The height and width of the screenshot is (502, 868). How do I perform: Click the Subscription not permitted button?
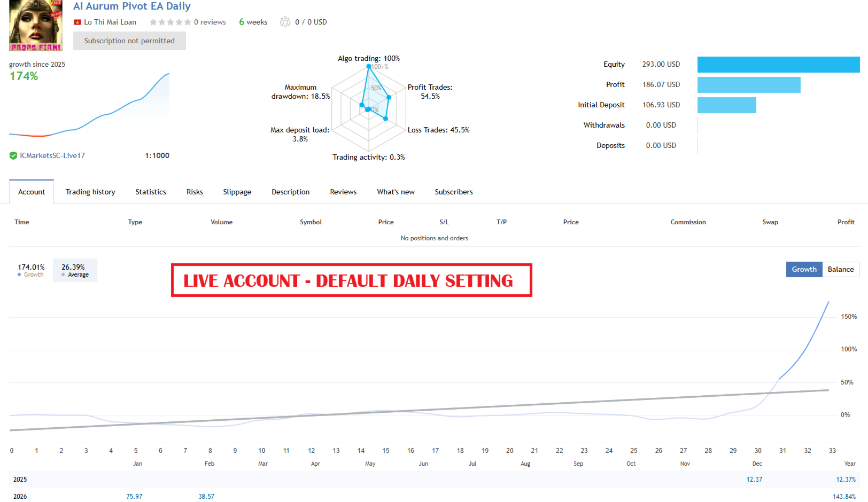pos(129,41)
